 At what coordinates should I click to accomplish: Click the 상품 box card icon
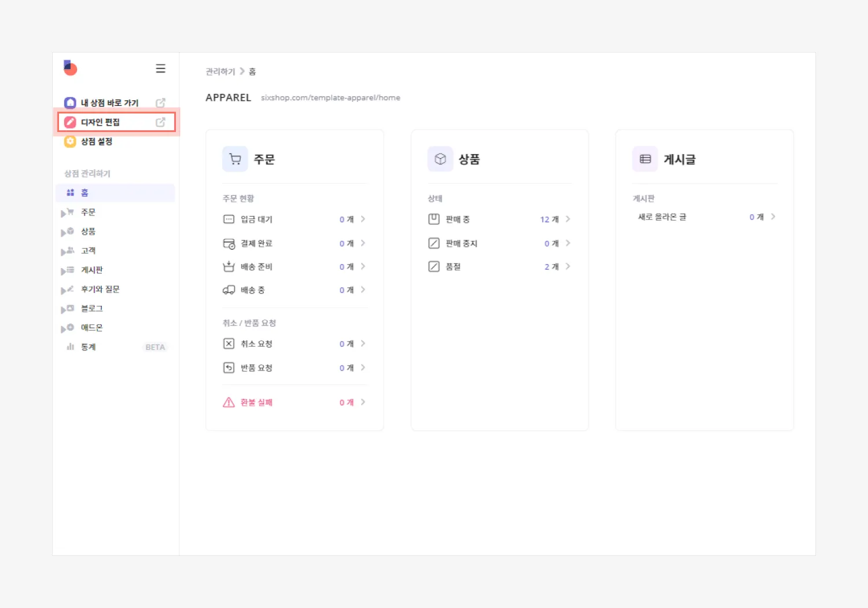(x=440, y=159)
